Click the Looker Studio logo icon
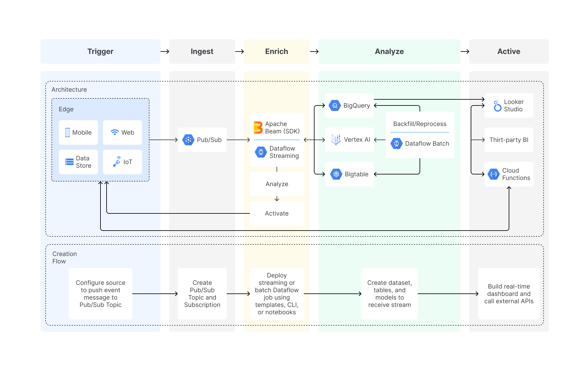This screenshot has height=371, width=588. pyautogui.click(x=498, y=105)
